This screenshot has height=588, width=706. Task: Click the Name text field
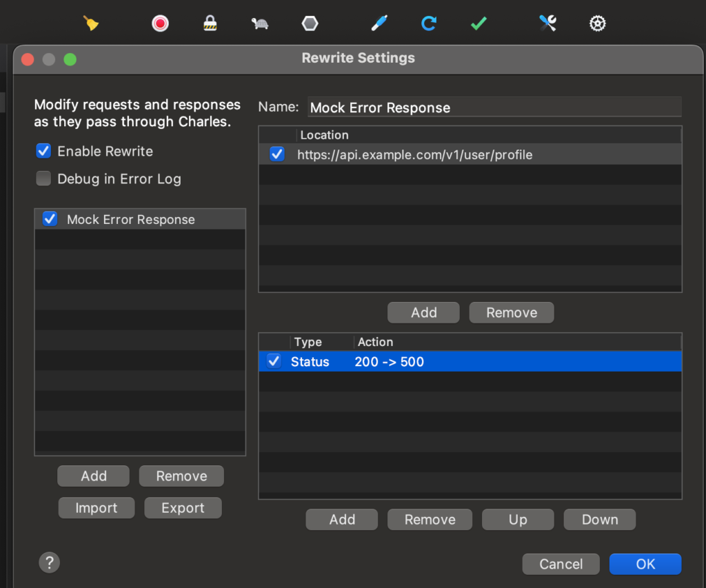[494, 108]
